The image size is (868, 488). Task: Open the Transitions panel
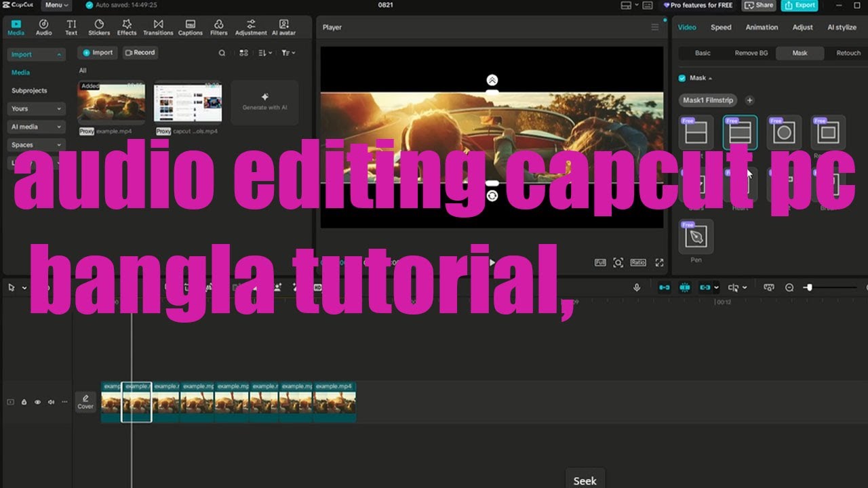pos(158,27)
